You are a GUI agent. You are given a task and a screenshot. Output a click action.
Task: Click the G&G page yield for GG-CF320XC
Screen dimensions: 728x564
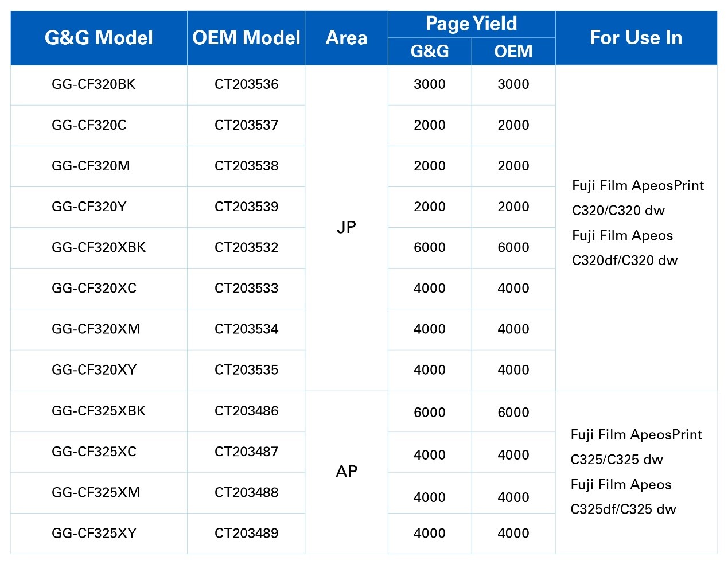click(x=430, y=288)
